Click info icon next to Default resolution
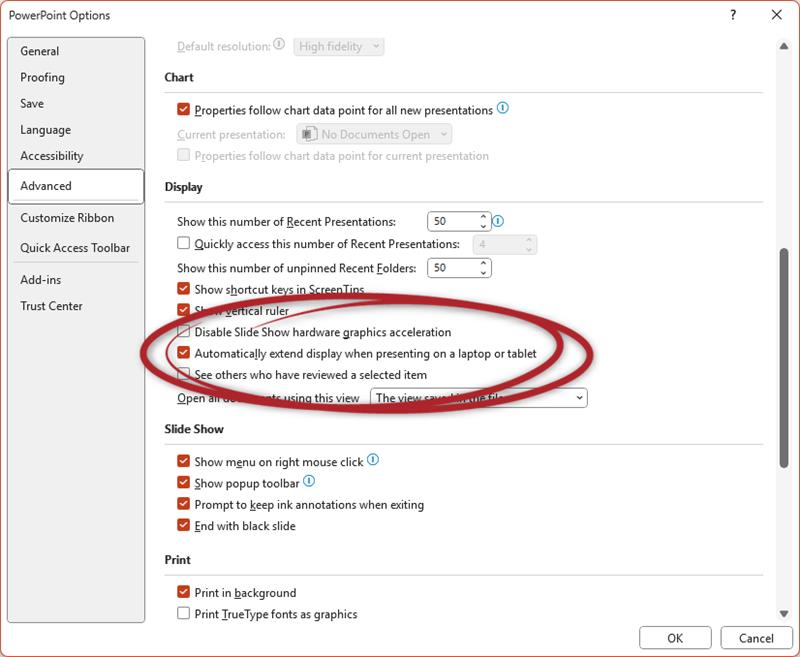 (279, 44)
